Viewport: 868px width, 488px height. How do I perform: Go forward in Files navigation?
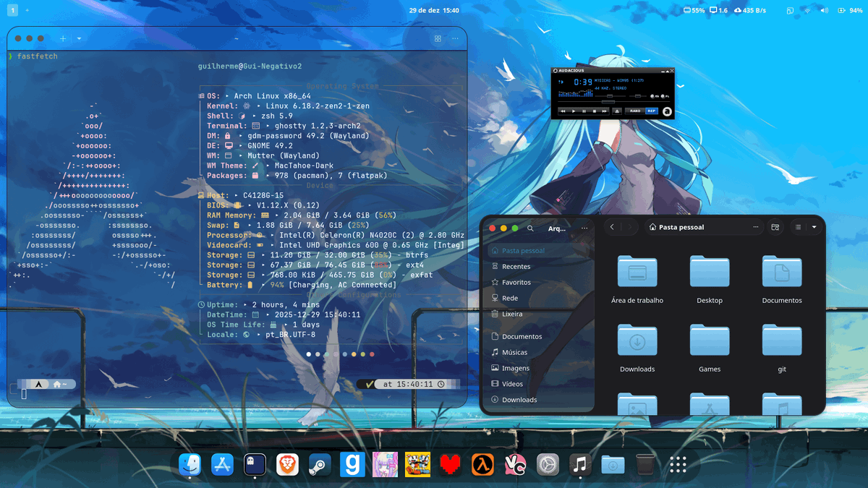point(629,227)
